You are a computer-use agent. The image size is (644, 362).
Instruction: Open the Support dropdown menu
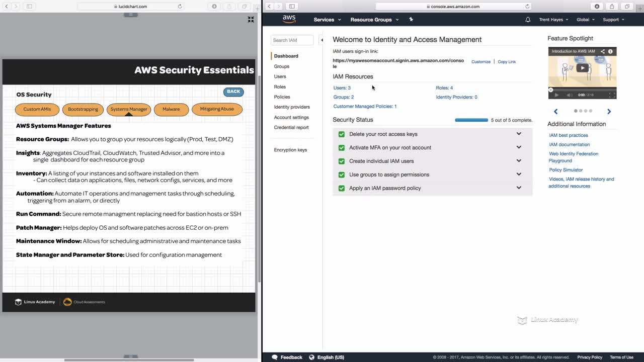tap(613, 20)
